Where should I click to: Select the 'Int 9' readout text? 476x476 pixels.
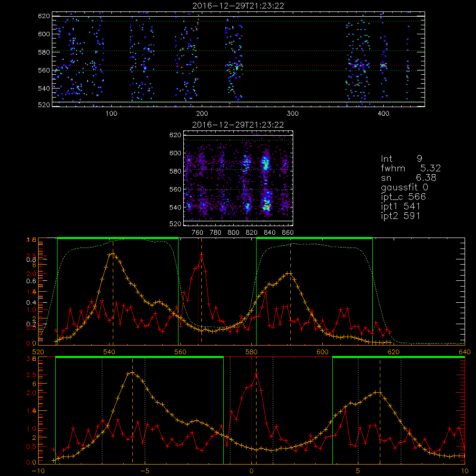pyautogui.click(x=401, y=159)
